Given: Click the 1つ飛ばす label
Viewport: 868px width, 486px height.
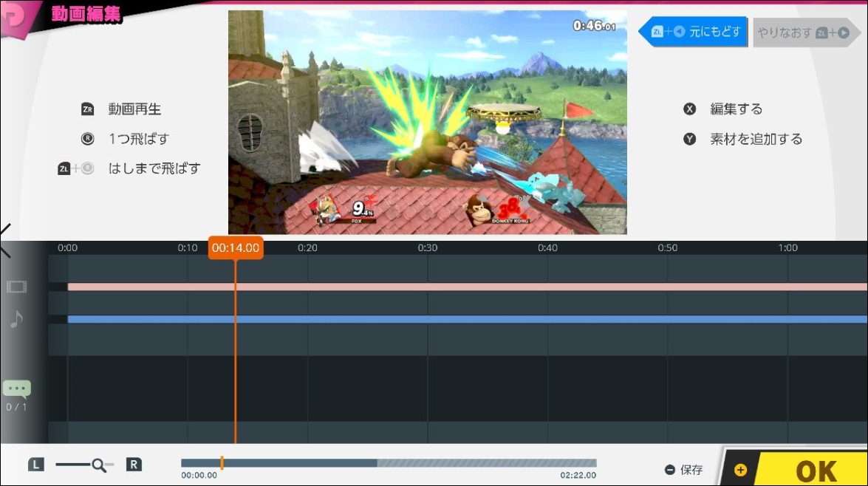Looking at the screenshot, I should [x=139, y=139].
